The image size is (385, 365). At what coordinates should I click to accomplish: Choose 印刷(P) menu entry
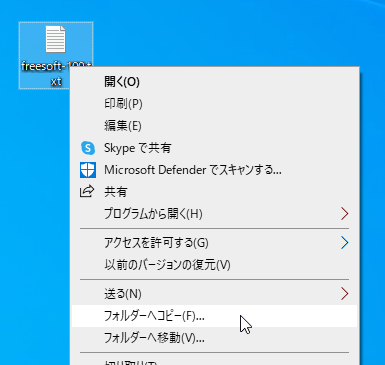tap(214, 104)
